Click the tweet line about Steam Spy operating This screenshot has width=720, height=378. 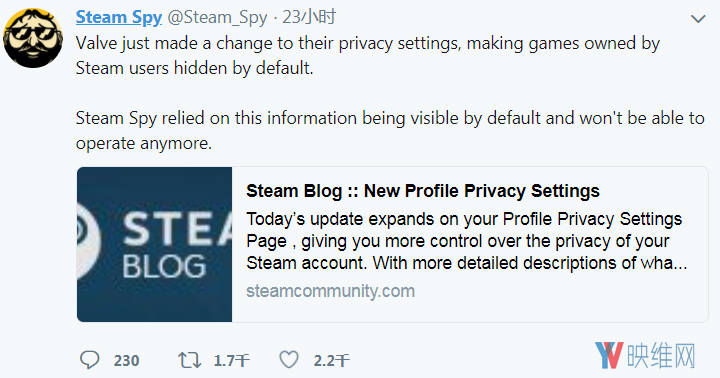[390, 130]
